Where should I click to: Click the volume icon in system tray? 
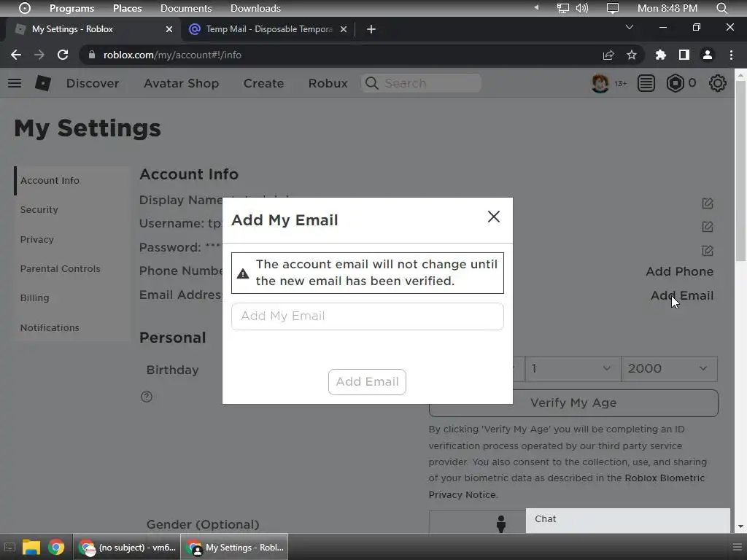click(x=582, y=8)
